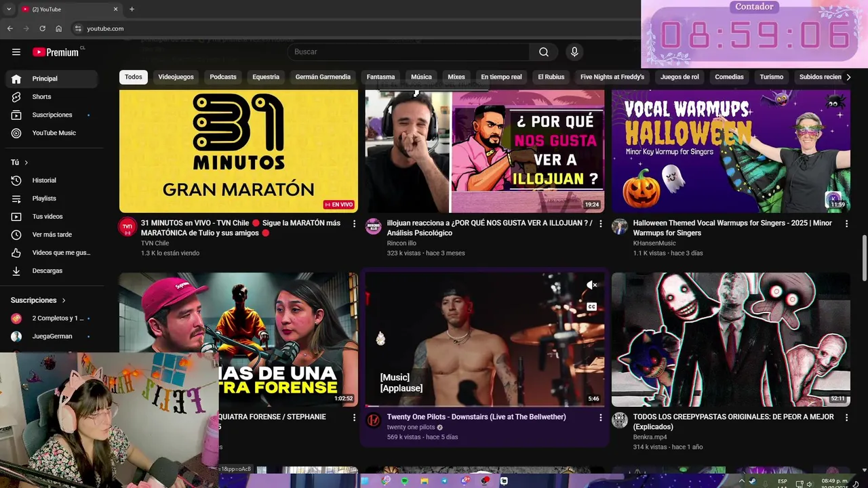This screenshot has height=488, width=868.
Task: Reload the page with the refresh icon
Action: coord(42,28)
